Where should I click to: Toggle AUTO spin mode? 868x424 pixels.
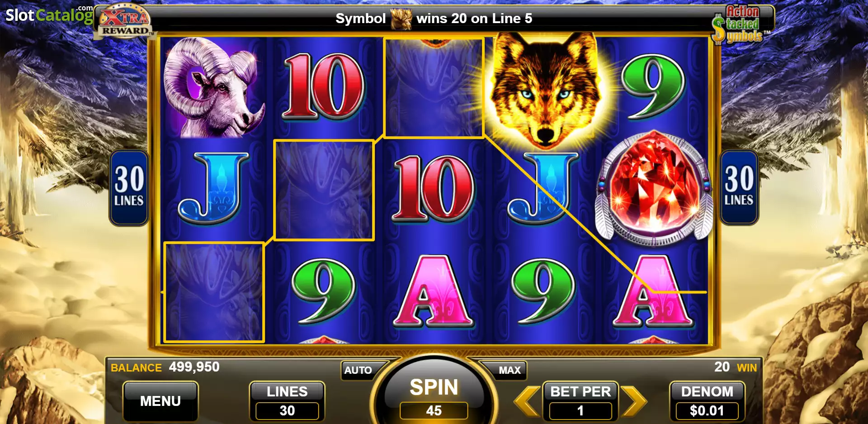point(358,370)
